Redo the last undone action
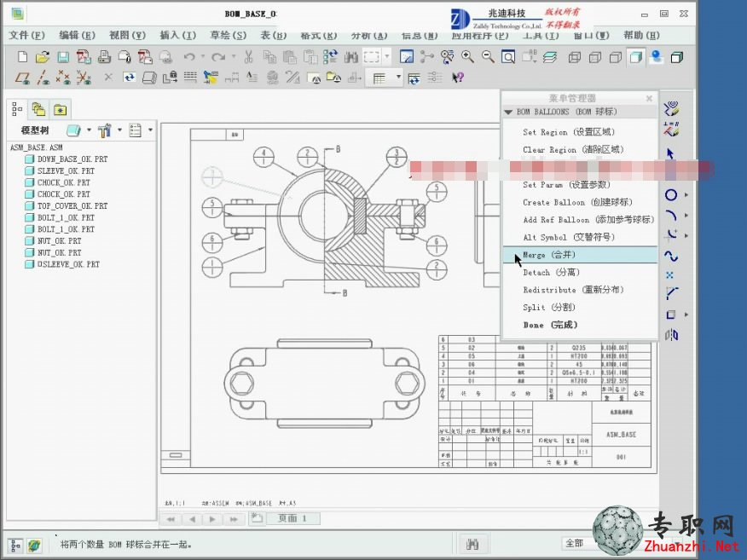Viewport: 747px width, 560px height. point(218,57)
